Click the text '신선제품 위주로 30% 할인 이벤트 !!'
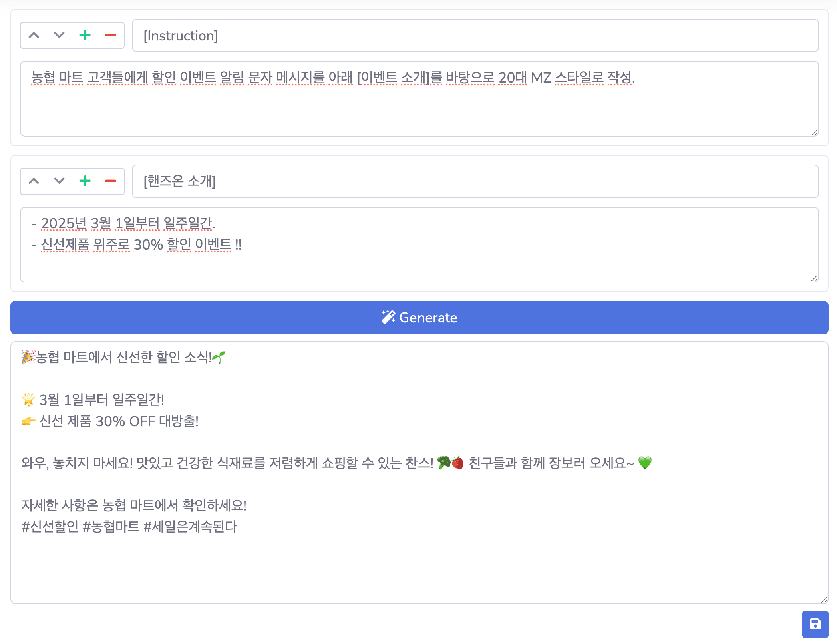Viewport: 837px width, 644px height. (141, 244)
